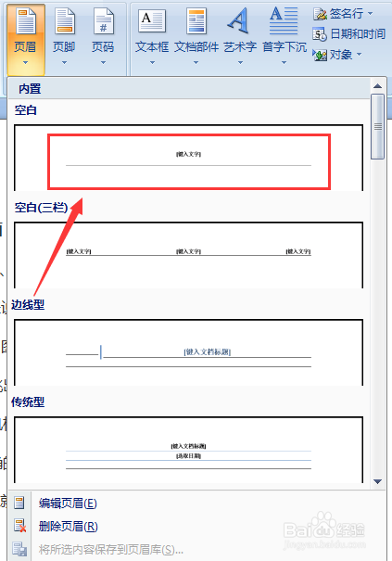Click the 对象 text label
The image size is (392, 561).
(341, 55)
